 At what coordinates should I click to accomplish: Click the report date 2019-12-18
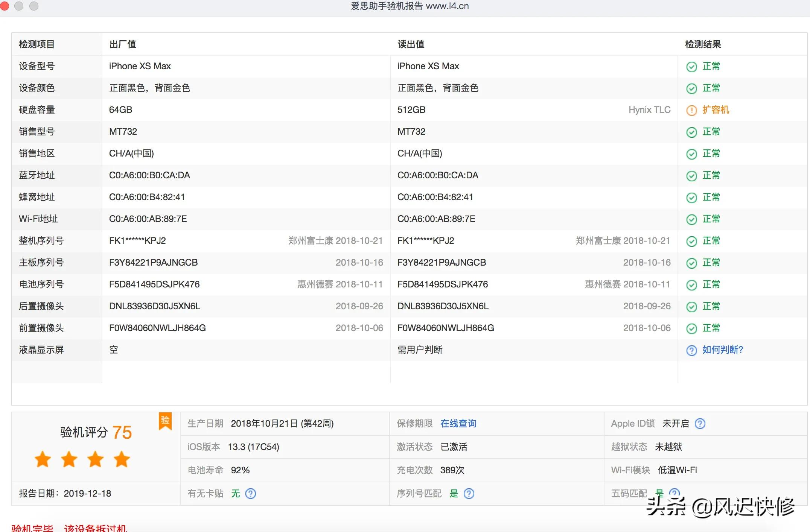pos(87,494)
